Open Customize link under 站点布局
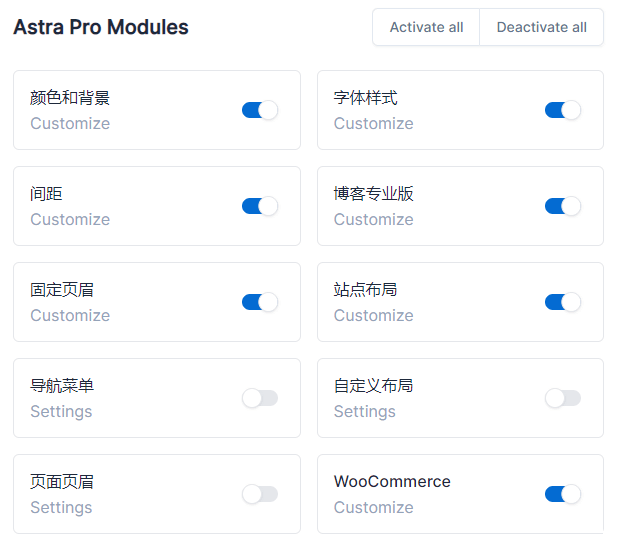618x546 pixels. coord(373,316)
